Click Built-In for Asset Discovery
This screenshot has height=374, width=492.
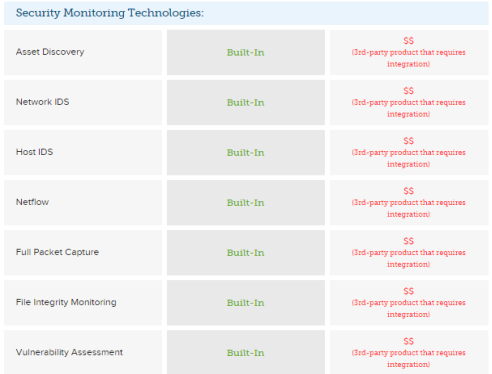[x=246, y=52]
